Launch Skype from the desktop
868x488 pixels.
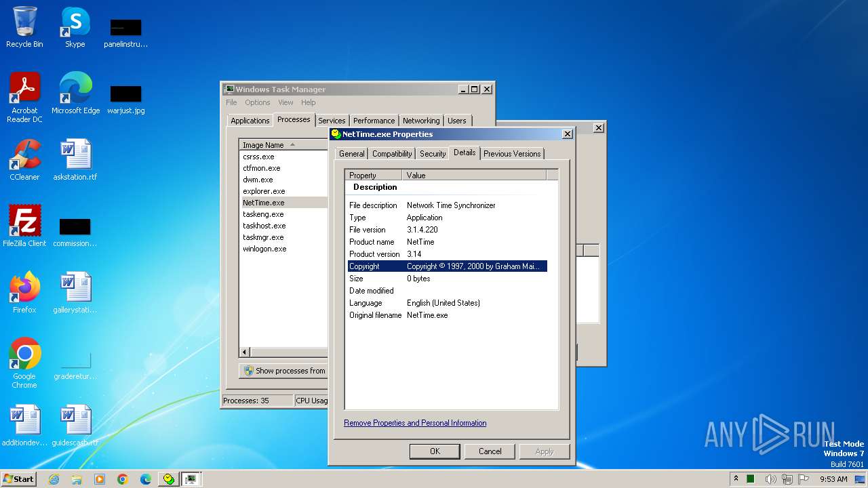[75, 27]
